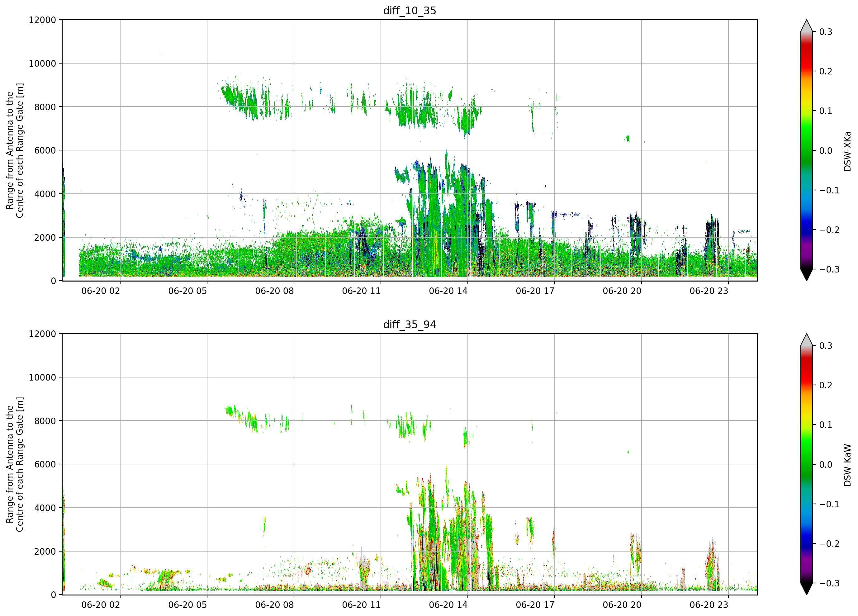Click the "10000" y-tick of the diff_35_94 plot
Viewport: 858px width, 616px height.
(42, 378)
